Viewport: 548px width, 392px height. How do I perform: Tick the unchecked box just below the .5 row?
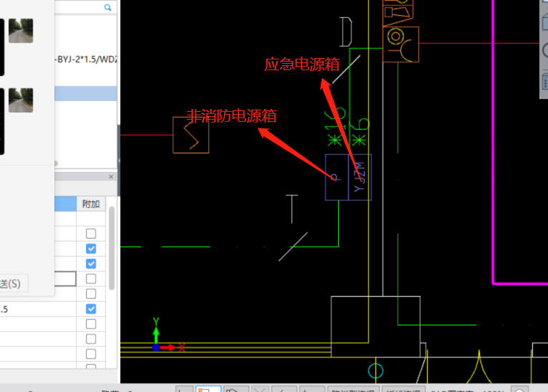coord(91,324)
